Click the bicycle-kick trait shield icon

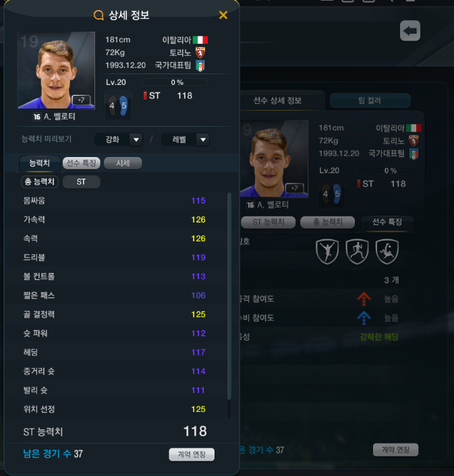click(x=387, y=251)
